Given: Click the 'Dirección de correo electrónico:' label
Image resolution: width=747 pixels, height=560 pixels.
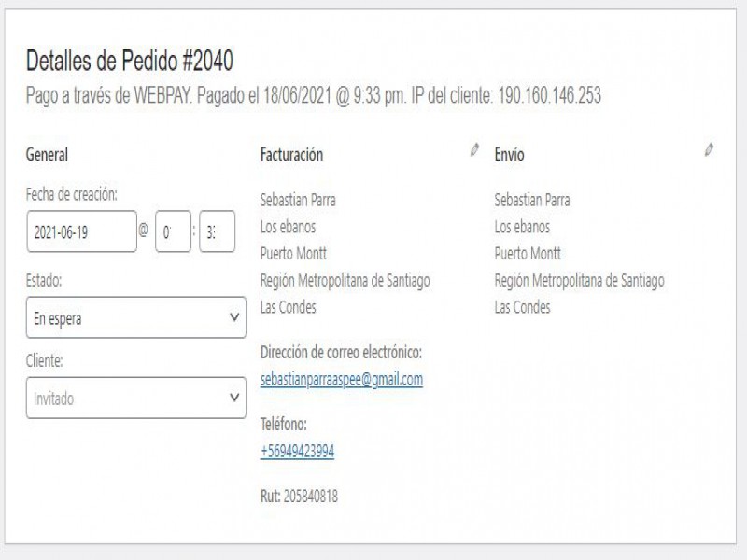Looking at the screenshot, I should pos(341,353).
